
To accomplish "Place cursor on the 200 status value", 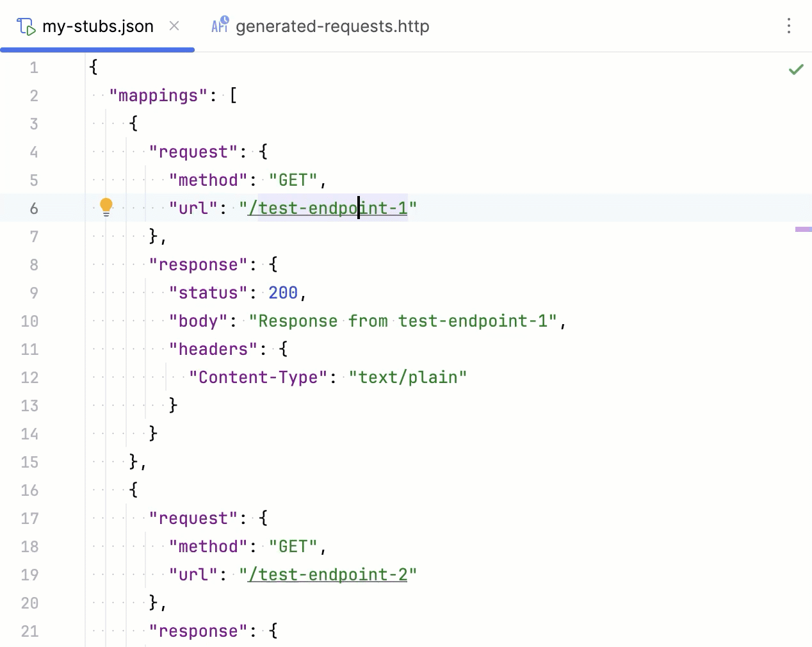I will [282, 292].
